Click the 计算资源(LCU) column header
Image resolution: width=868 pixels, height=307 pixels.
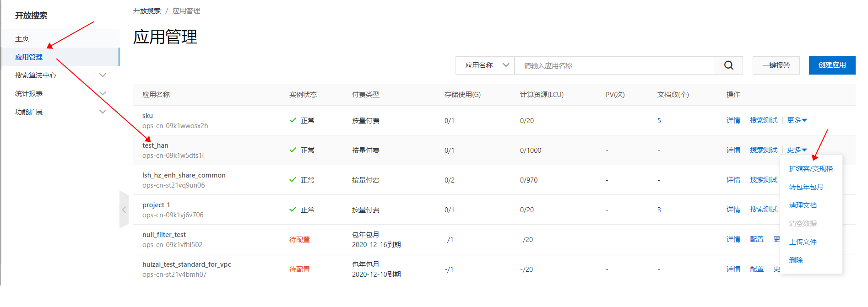[x=542, y=94]
